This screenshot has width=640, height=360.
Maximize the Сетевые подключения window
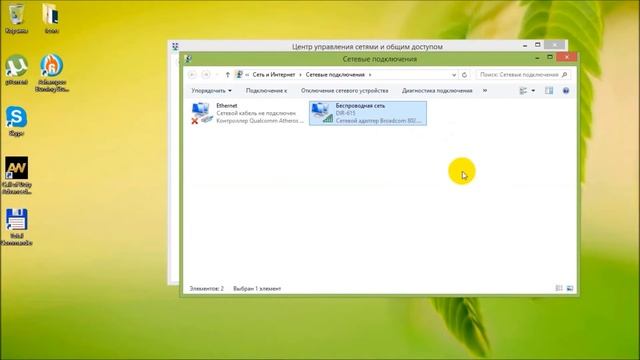tap(550, 58)
